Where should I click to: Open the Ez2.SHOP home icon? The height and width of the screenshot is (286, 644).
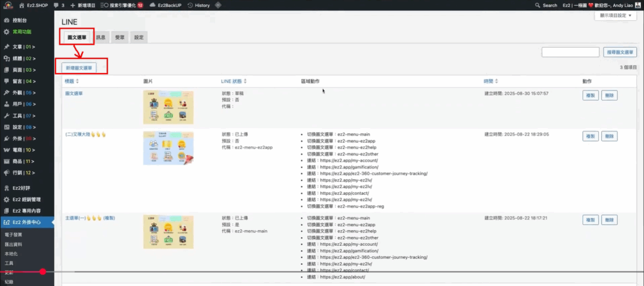pyautogui.click(x=21, y=5)
